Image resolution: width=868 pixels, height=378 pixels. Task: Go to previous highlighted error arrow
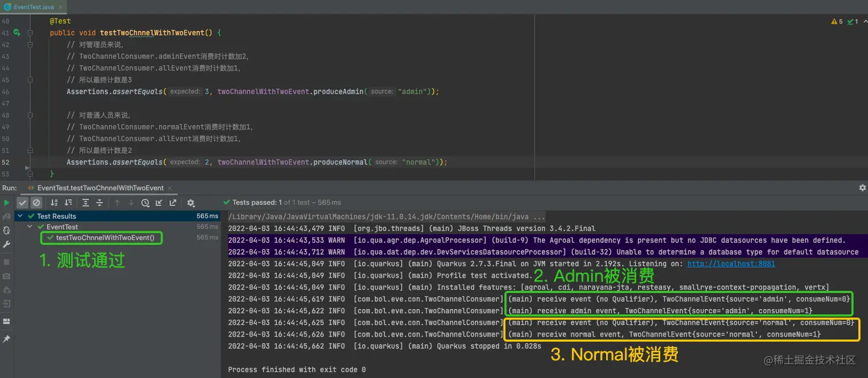coord(865,21)
